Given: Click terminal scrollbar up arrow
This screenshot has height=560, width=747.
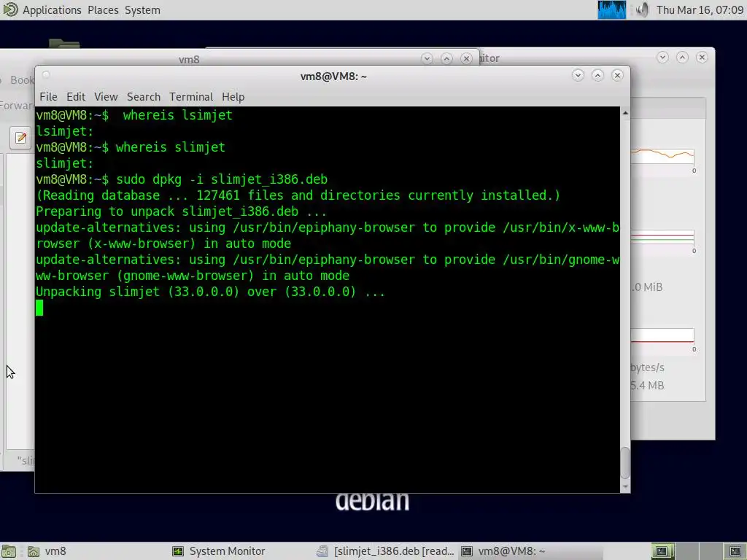Looking at the screenshot, I should 625,113.
